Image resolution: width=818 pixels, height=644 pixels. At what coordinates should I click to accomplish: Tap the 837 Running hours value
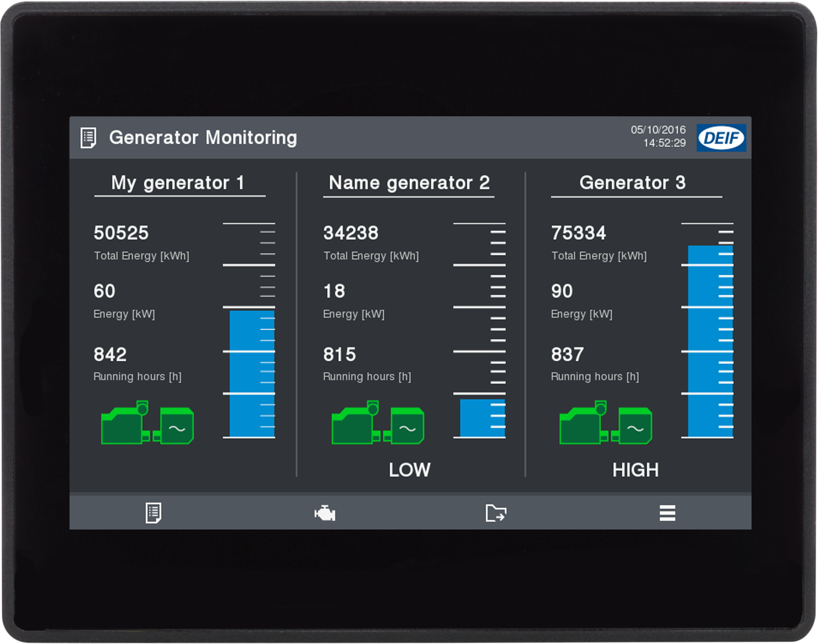[x=567, y=354]
